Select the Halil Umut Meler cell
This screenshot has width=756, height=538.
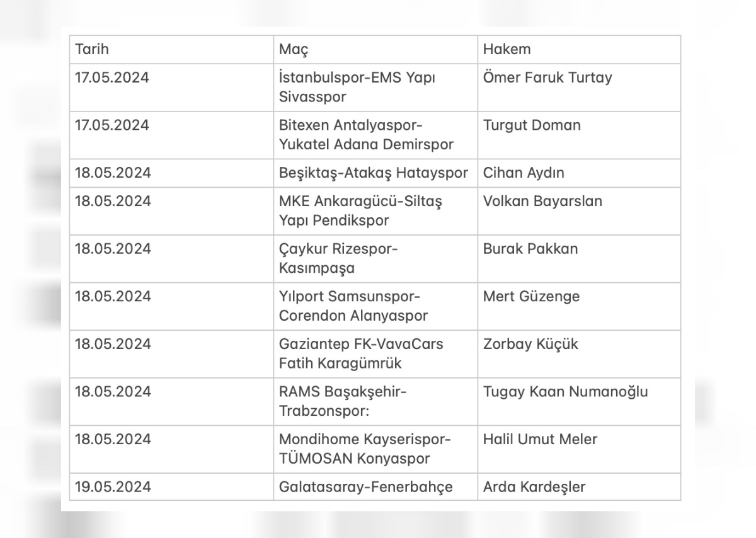[x=540, y=440]
